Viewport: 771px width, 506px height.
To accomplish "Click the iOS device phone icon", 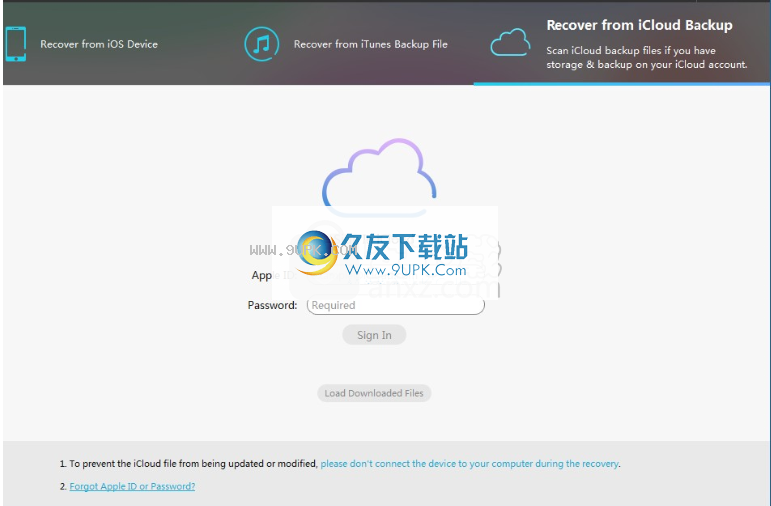I will [x=16, y=44].
